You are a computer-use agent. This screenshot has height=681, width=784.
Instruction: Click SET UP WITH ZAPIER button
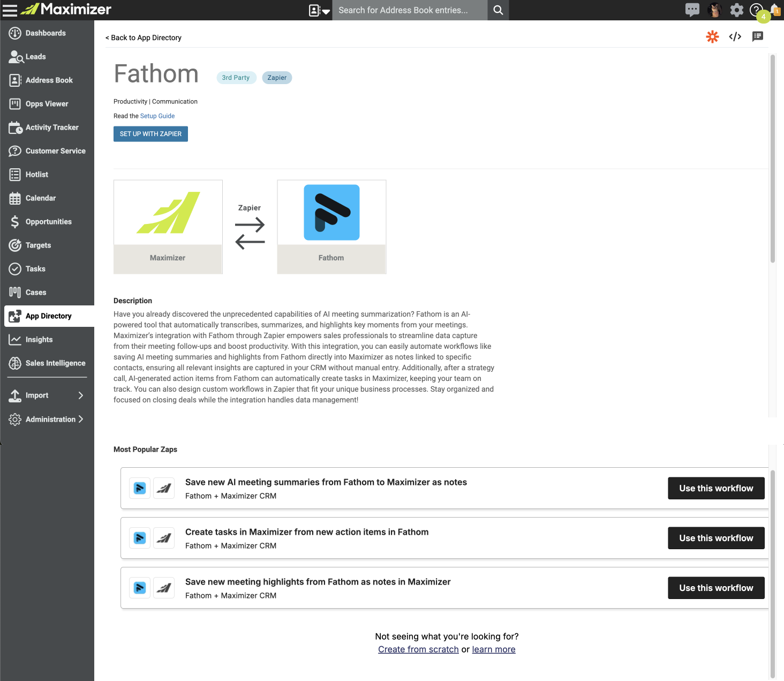pyautogui.click(x=150, y=134)
